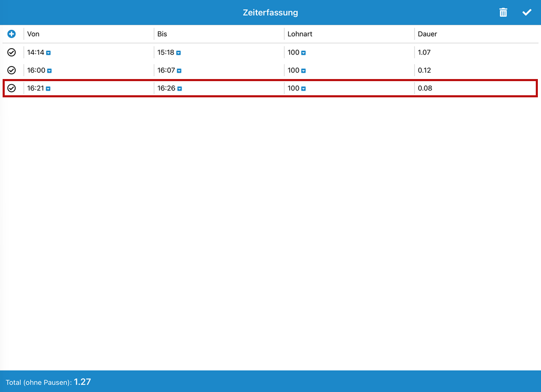This screenshot has height=392, width=541.
Task: Select the Lohnart column header
Action: point(300,34)
